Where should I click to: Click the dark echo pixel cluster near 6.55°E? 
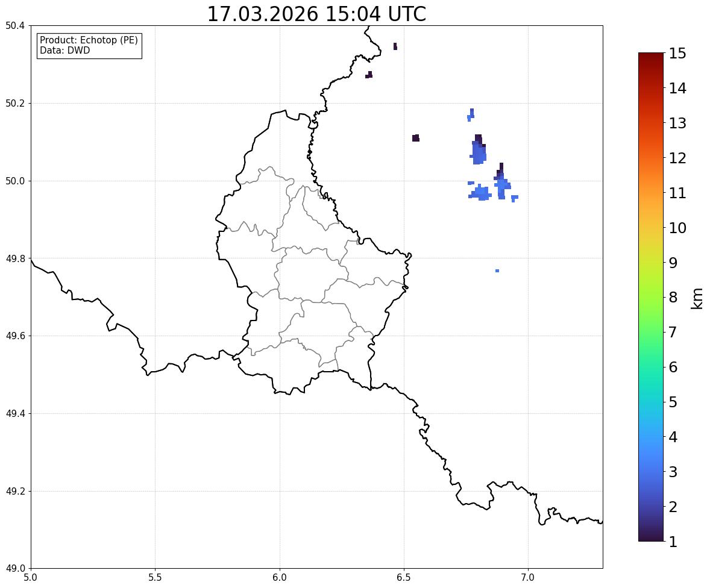pyautogui.click(x=416, y=138)
